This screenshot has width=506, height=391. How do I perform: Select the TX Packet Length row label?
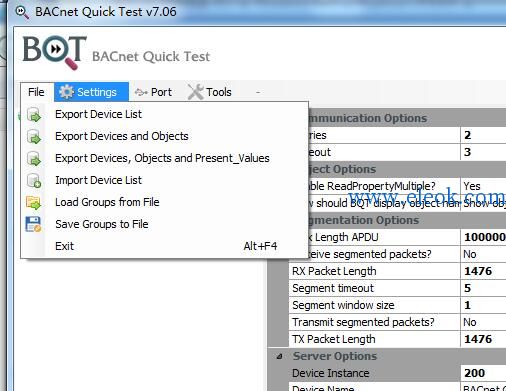(x=334, y=339)
